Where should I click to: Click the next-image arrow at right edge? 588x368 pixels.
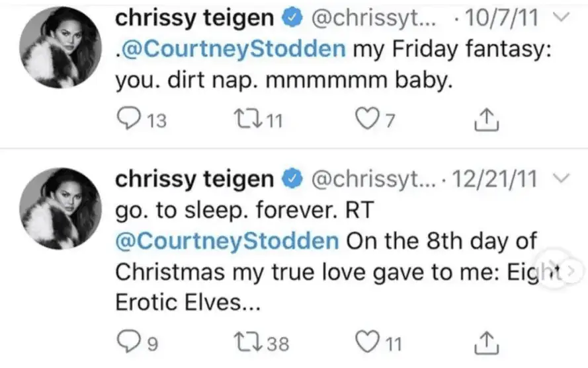[573, 270]
